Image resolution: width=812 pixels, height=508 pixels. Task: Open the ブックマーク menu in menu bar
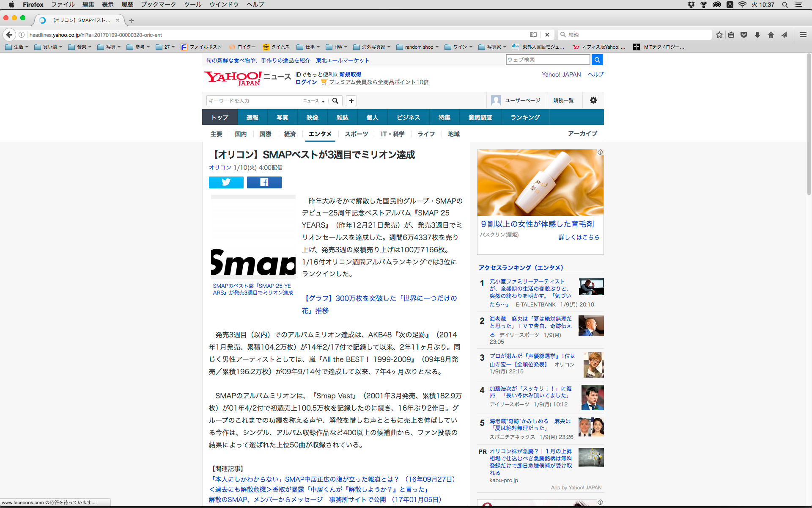click(158, 5)
